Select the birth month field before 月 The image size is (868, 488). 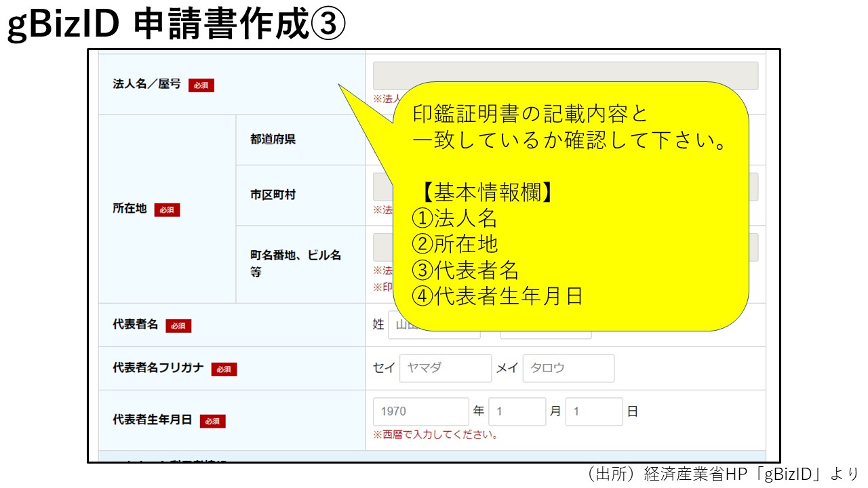click(517, 411)
